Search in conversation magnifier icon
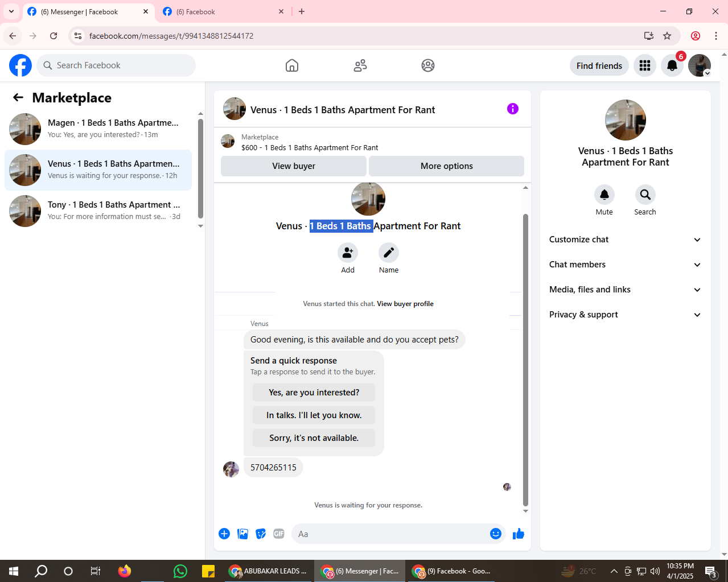 pyautogui.click(x=645, y=195)
